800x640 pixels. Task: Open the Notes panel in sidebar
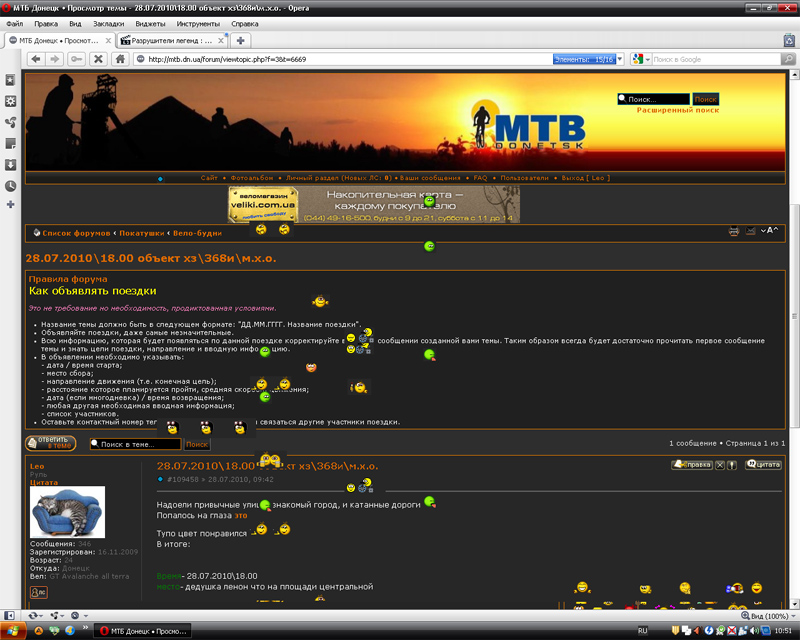pyautogui.click(x=10, y=143)
